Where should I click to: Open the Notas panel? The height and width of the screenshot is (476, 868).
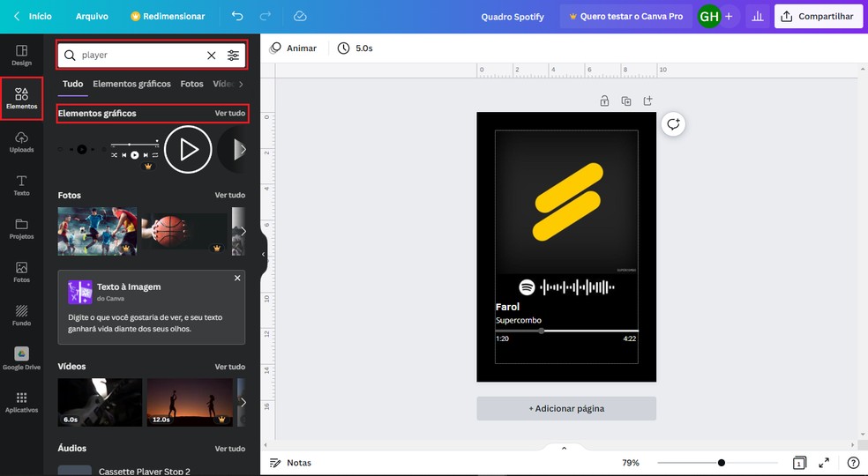[290, 463]
